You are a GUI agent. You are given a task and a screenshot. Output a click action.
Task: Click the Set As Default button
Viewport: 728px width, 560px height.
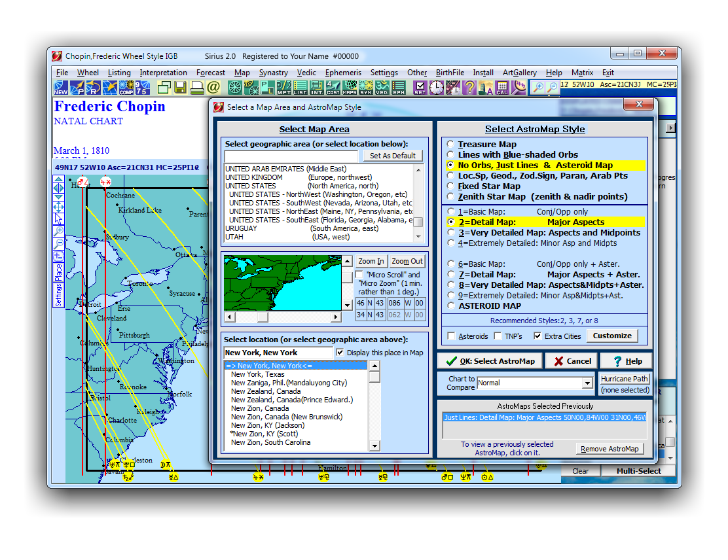[x=392, y=156]
